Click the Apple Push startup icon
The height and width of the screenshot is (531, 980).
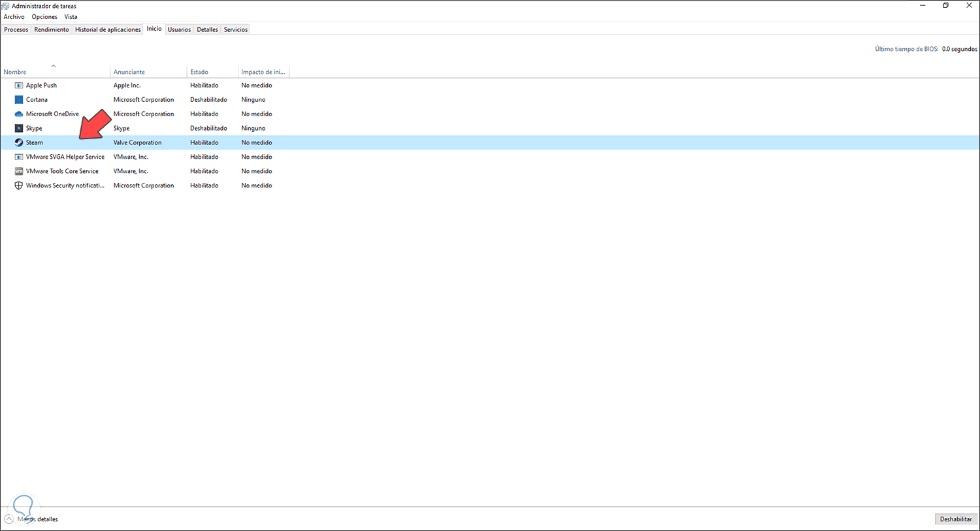click(x=19, y=86)
